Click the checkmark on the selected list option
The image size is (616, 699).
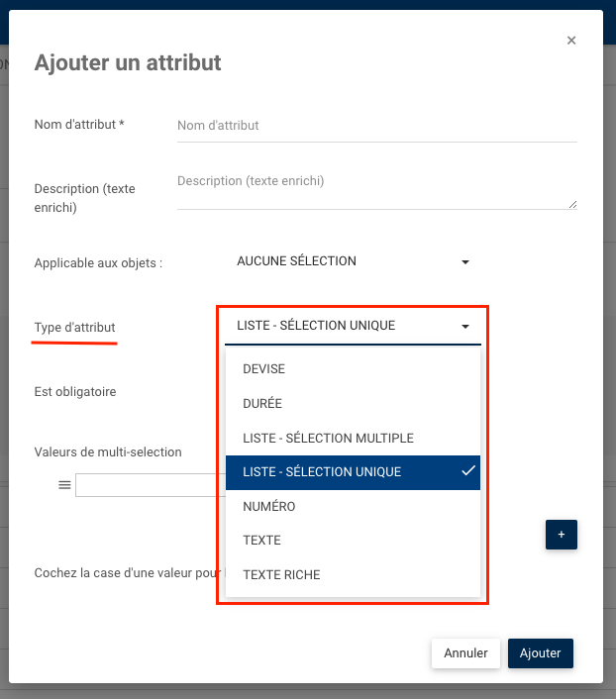468,471
